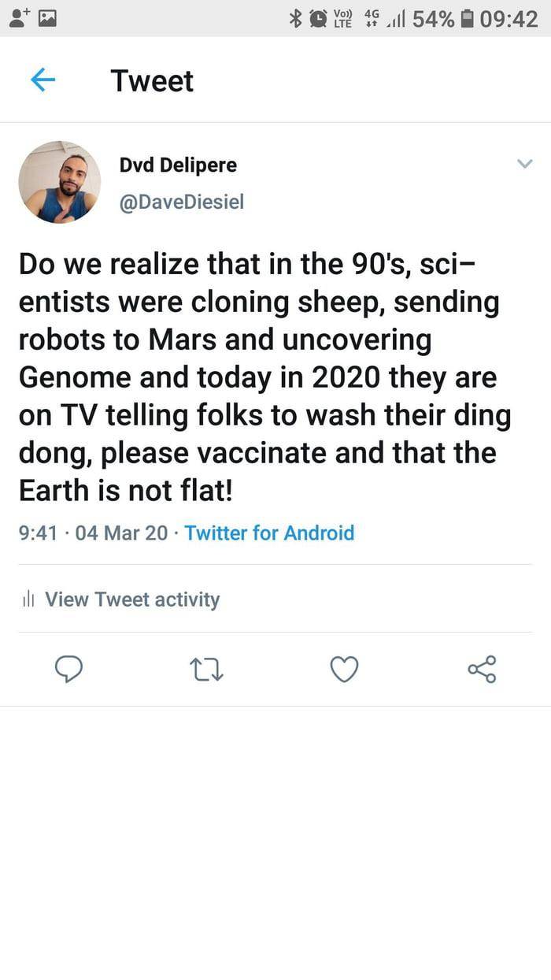The width and height of the screenshot is (551, 980).
Task: Open Dvd Delipere's profile picture
Action: tap(60, 182)
